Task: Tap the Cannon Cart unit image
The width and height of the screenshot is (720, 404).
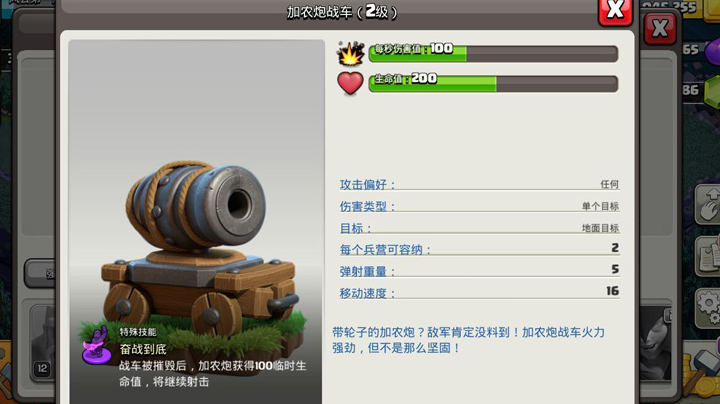Action: pyautogui.click(x=197, y=248)
